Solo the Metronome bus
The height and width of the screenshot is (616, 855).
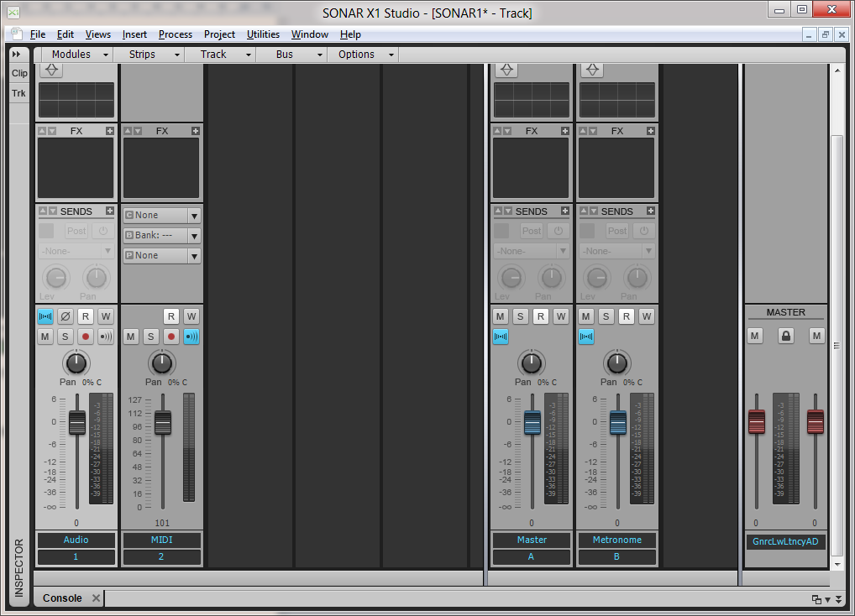606,316
